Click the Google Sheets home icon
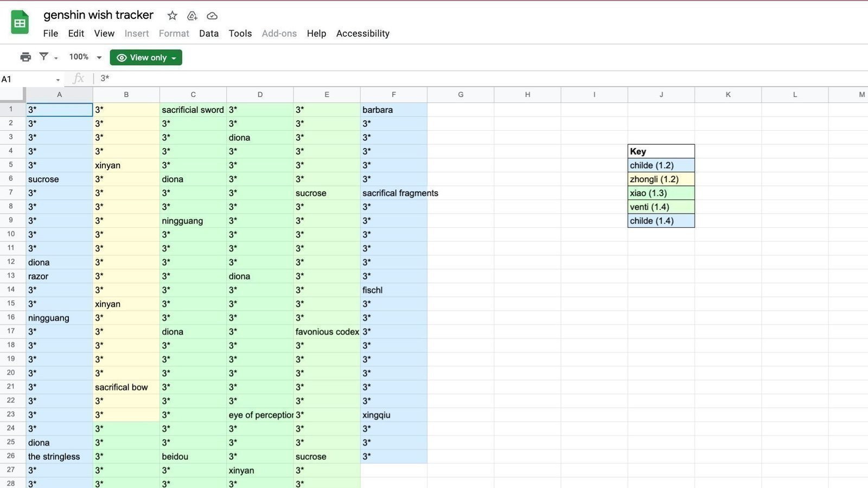The height and width of the screenshot is (488, 868). pyautogui.click(x=20, y=23)
